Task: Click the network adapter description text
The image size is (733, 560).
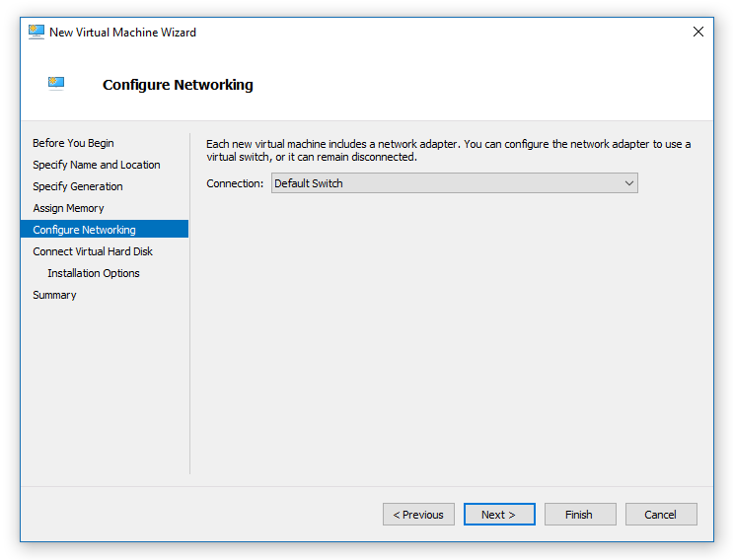Action: [448, 151]
